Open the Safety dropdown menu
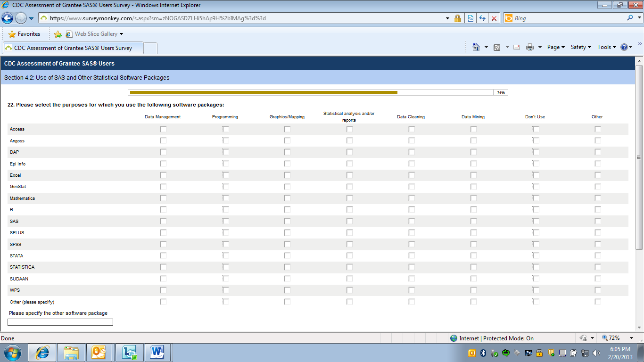The image size is (644, 362). coord(580,47)
